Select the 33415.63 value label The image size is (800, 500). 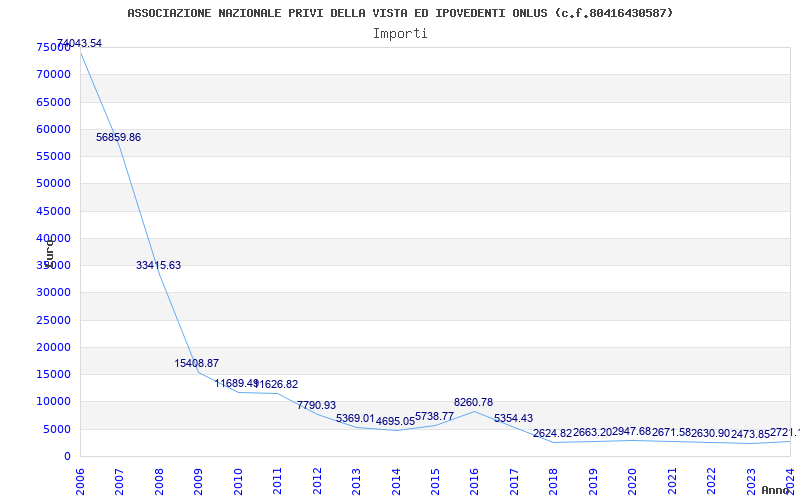[158, 266]
